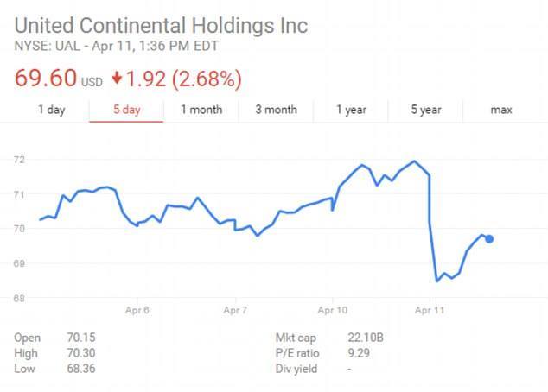Screen dimensions: 548x392
Task: Click the P/E ratio value 9.29
Action: click(x=354, y=353)
